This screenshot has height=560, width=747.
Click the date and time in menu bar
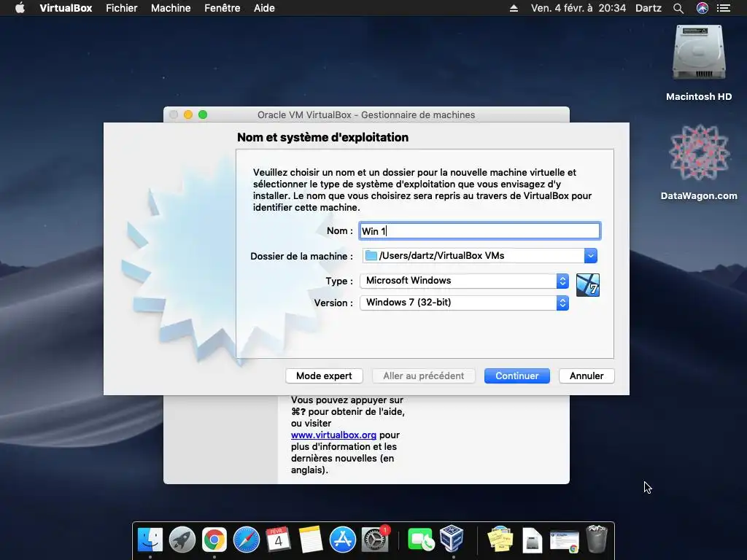[x=578, y=8]
